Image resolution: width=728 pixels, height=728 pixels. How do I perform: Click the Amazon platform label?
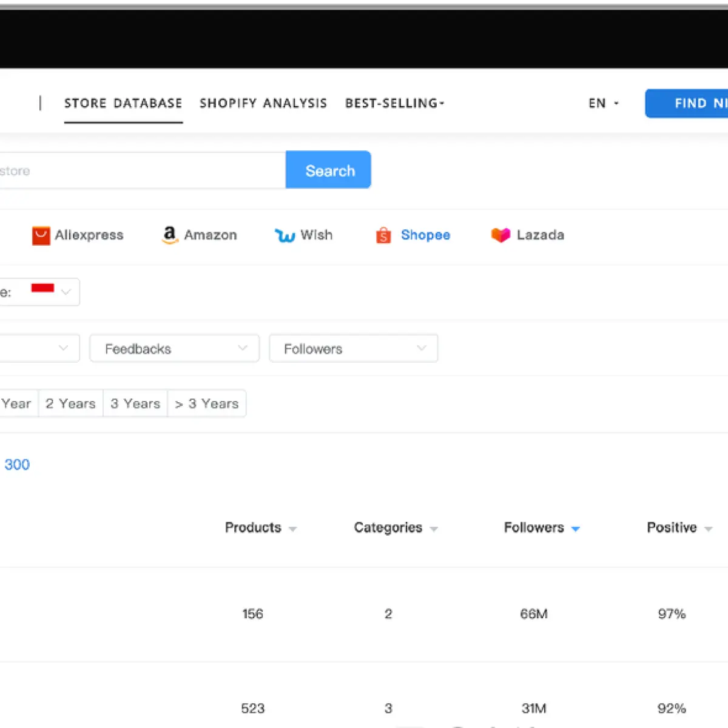[211, 235]
